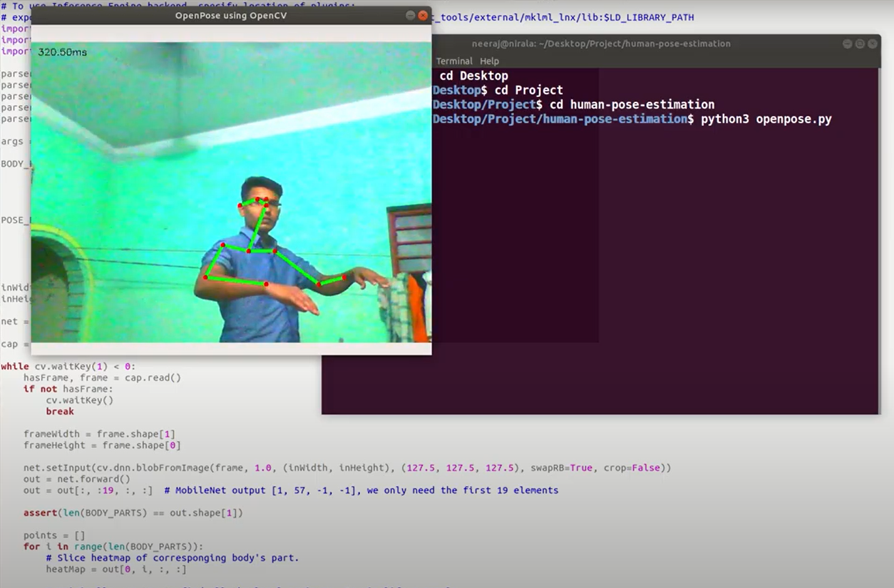Click the 320.50ms timing label in OpenPose
The width and height of the screenshot is (894, 588).
click(x=62, y=52)
